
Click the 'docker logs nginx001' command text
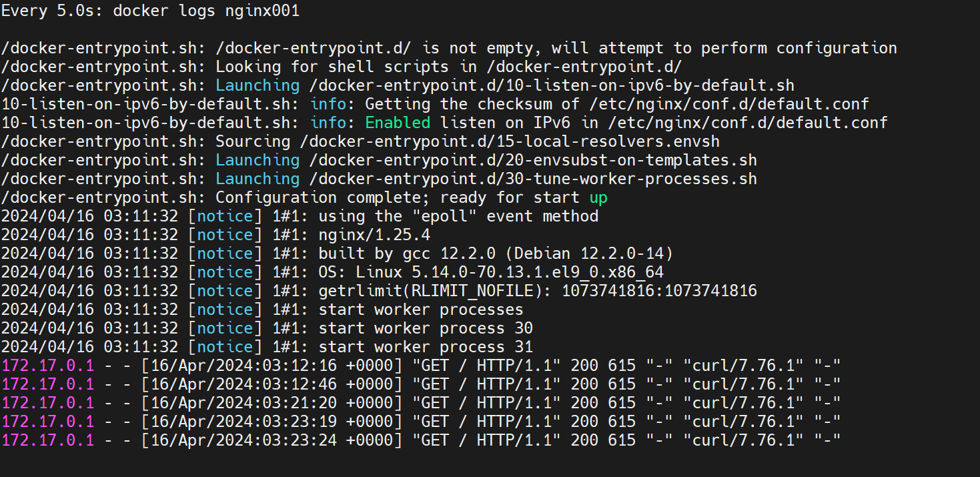pyautogui.click(x=206, y=11)
